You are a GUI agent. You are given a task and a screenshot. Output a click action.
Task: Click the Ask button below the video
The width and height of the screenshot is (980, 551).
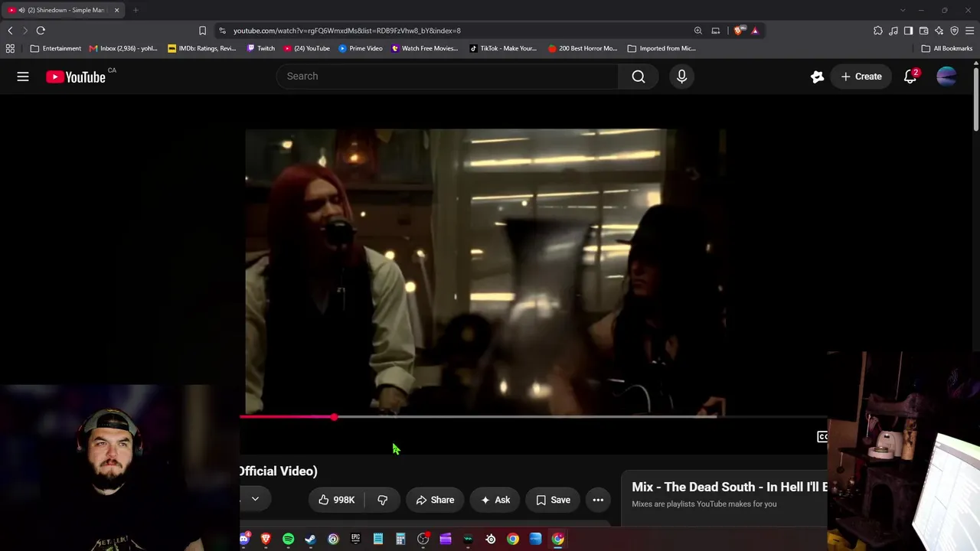(495, 500)
